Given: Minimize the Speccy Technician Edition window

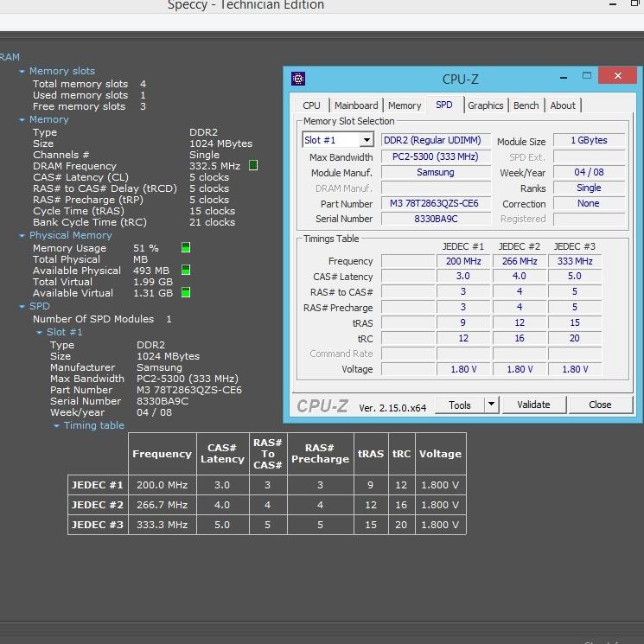Looking at the screenshot, I should click(613, 4).
